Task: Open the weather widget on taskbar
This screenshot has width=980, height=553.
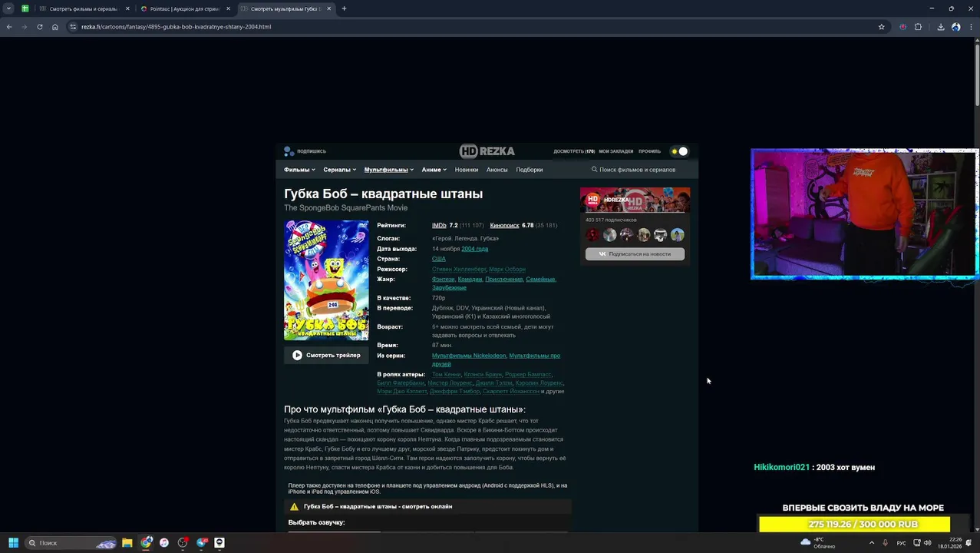Action: (x=818, y=542)
